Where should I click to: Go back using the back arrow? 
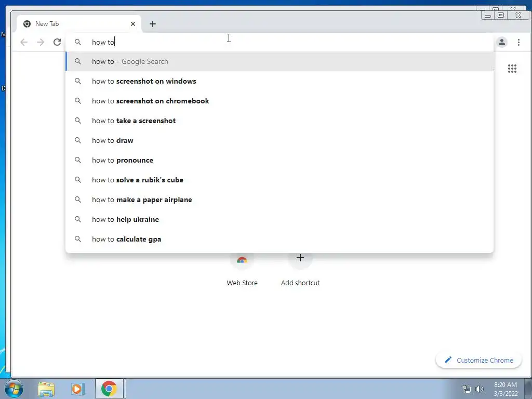tap(24, 42)
